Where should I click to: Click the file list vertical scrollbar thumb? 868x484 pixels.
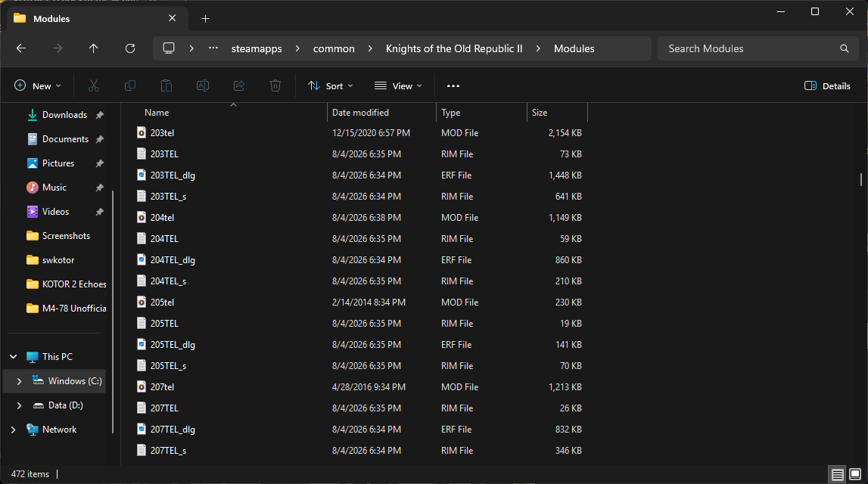[x=860, y=179]
